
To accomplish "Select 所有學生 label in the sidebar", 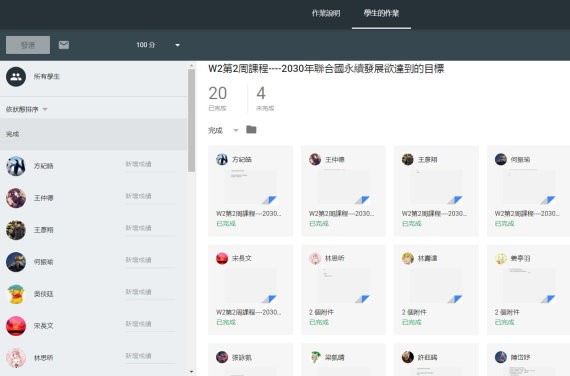I will [x=47, y=76].
